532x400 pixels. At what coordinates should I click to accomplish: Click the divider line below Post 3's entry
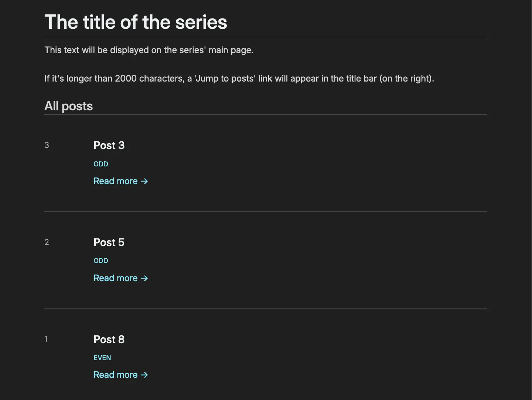click(x=266, y=212)
